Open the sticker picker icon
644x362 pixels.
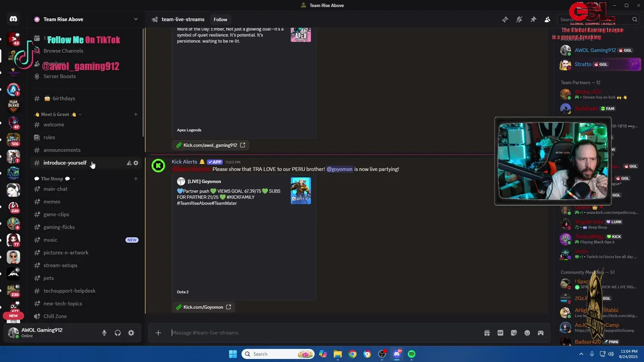click(x=514, y=333)
